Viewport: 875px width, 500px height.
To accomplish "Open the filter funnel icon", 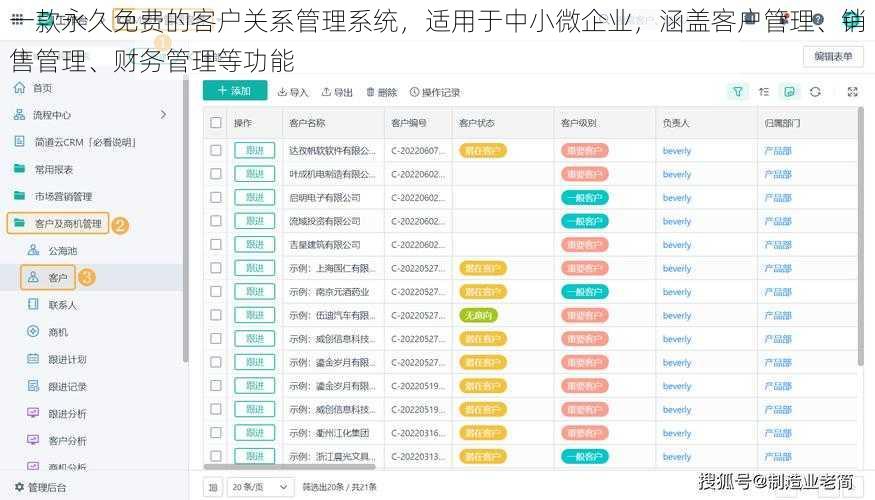I will pos(738,92).
